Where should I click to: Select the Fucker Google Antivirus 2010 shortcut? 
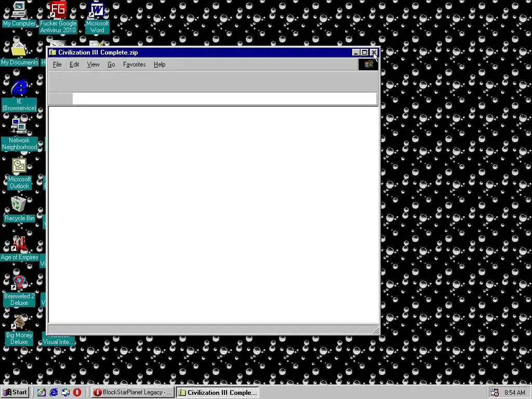pos(58,17)
